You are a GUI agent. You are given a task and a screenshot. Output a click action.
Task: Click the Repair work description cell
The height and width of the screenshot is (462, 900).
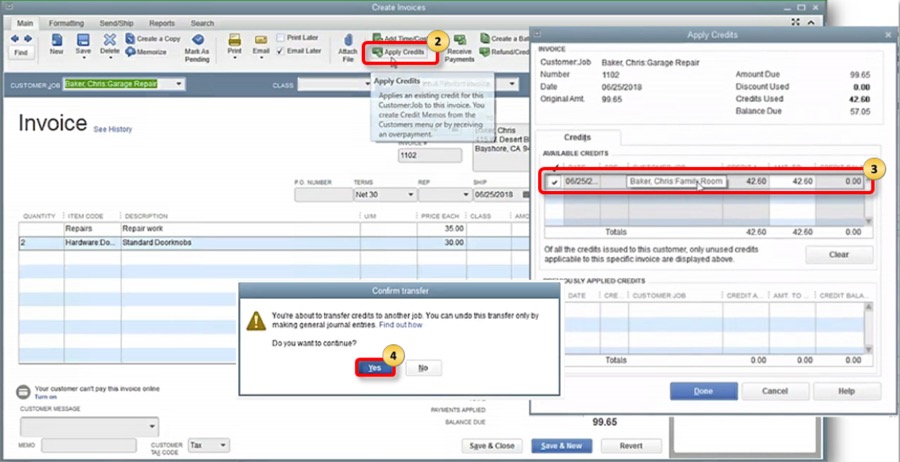click(240, 228)
